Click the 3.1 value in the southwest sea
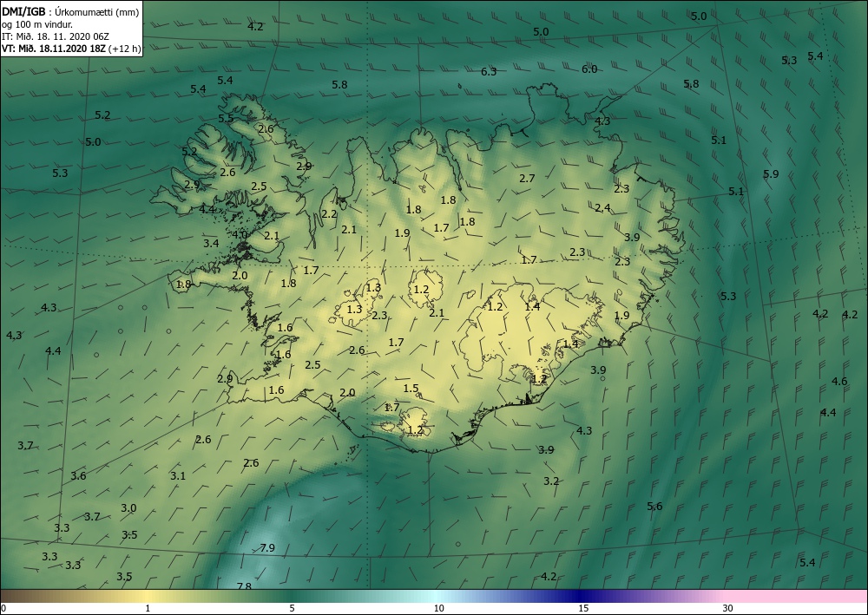Screen dimensions: 868x615 [x=178, y=475]
